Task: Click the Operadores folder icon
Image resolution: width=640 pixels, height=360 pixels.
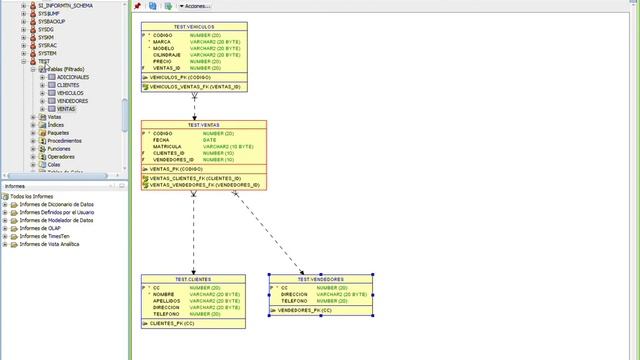Action: pos(42,156)
